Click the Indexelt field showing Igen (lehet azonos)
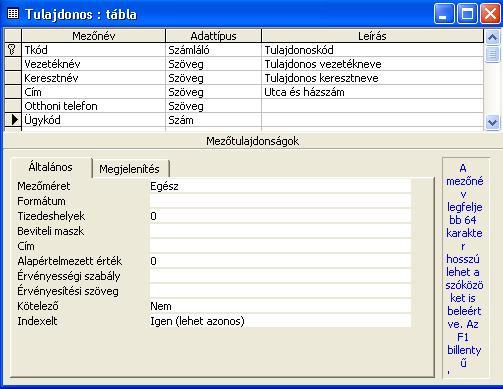503x389 pixels. [280, 321]
